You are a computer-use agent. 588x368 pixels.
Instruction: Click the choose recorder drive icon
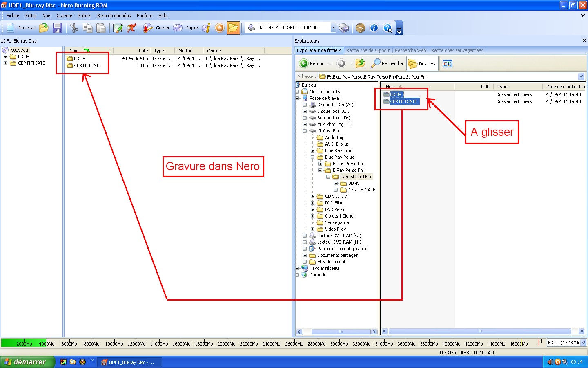point(344,28)
